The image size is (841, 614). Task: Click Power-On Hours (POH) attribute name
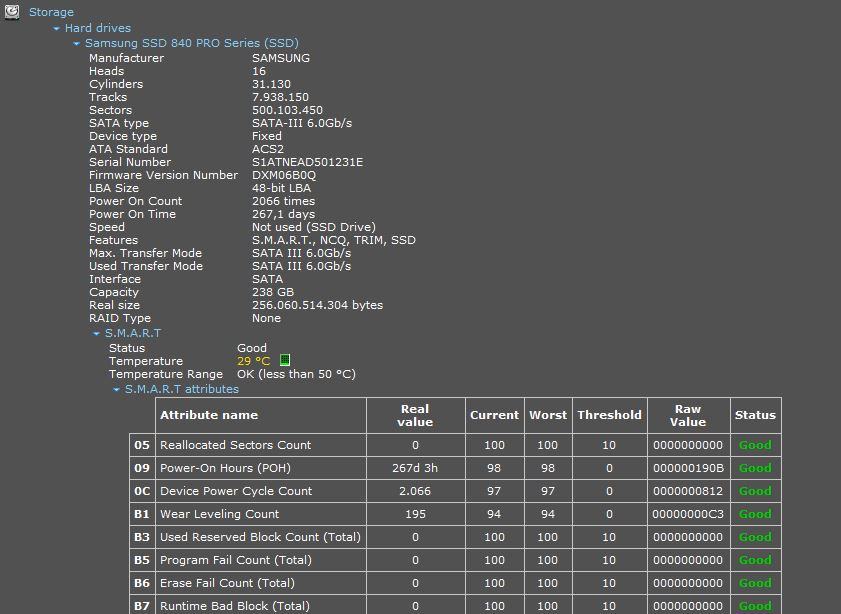tap(225, 468)
